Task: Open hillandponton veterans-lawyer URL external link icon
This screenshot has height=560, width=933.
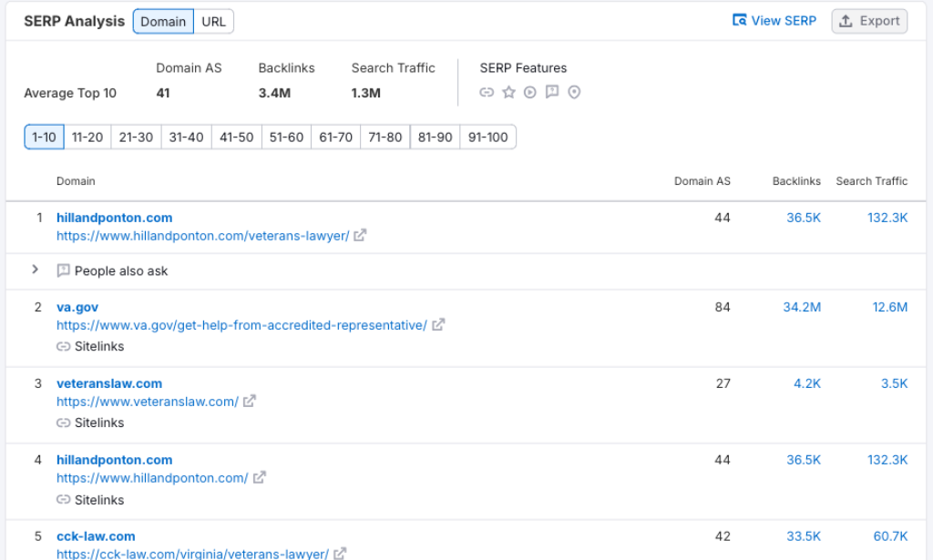Action: tap(360, 236)
